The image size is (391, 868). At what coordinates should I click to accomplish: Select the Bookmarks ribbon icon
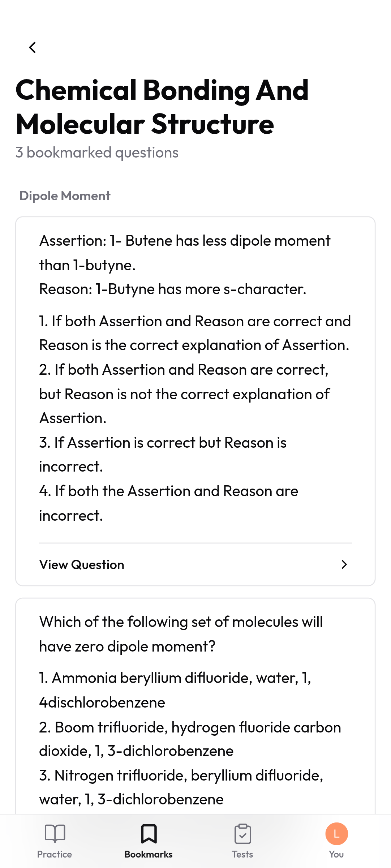tap(149, 834)
